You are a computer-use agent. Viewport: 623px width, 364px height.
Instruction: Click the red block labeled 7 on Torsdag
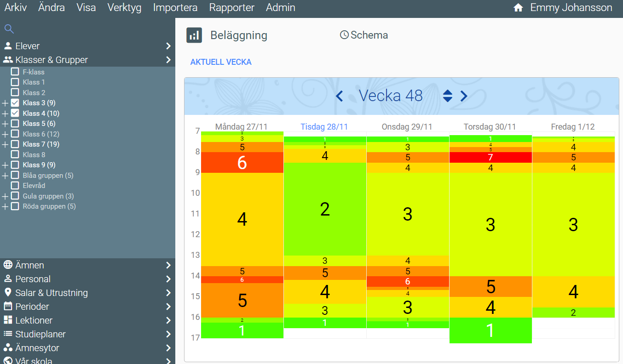coord(490,158)
